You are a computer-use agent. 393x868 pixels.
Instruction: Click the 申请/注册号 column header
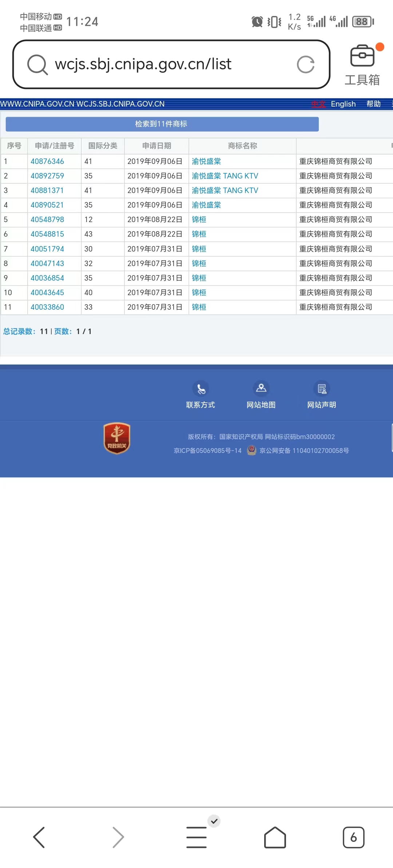(x=55, y=146)
